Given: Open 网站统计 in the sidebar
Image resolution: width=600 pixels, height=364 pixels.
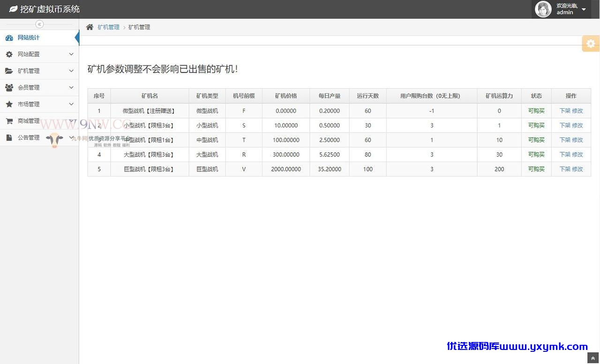Looking at the screenshot, I should (x=39, y=37).
